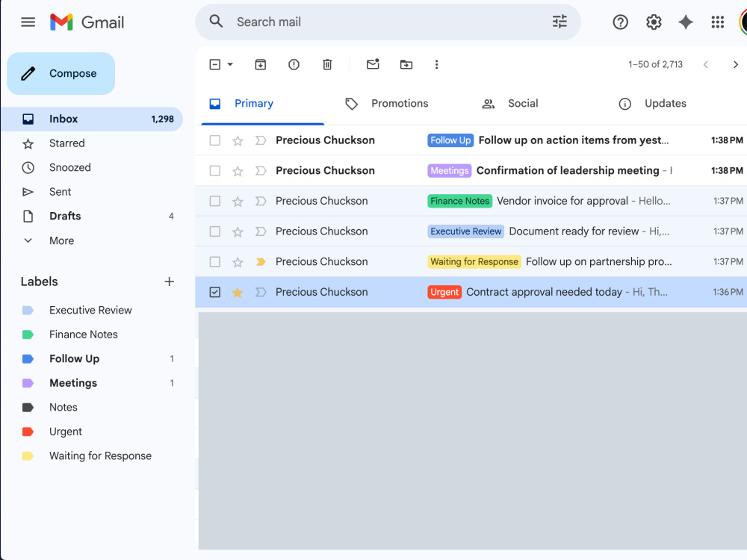Select the Confirmation of leadership meeting checkbox
The width and height of the screenshot is (747, 560).
215,171
